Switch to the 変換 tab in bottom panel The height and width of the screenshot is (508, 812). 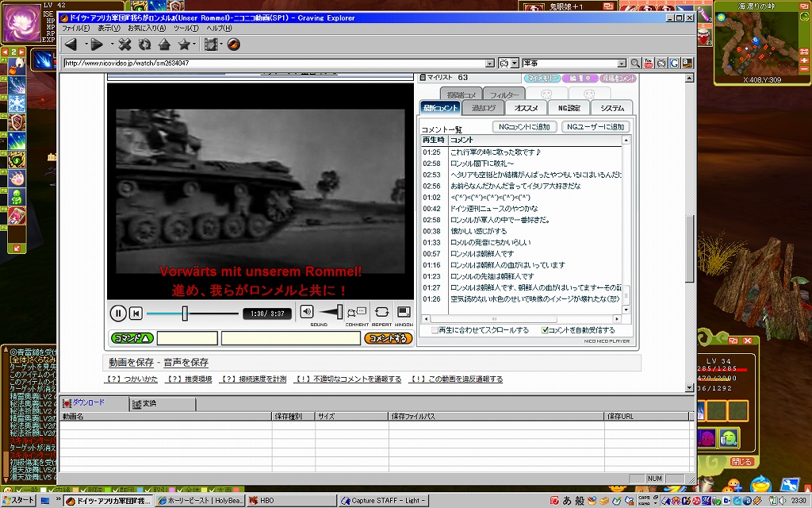tap(163, 403)
